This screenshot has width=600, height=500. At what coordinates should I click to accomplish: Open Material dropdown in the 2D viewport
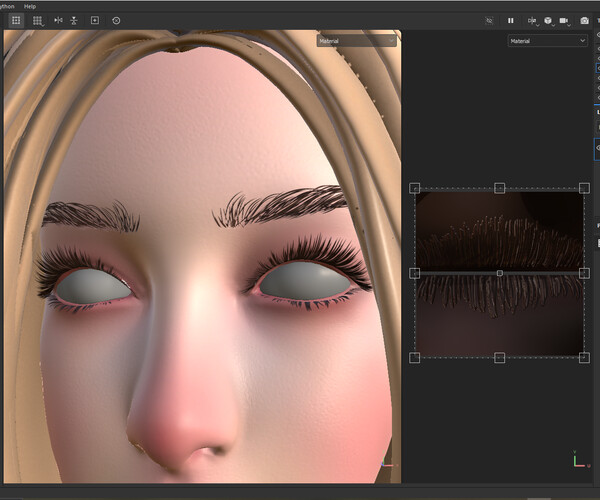tap(548, 41)
